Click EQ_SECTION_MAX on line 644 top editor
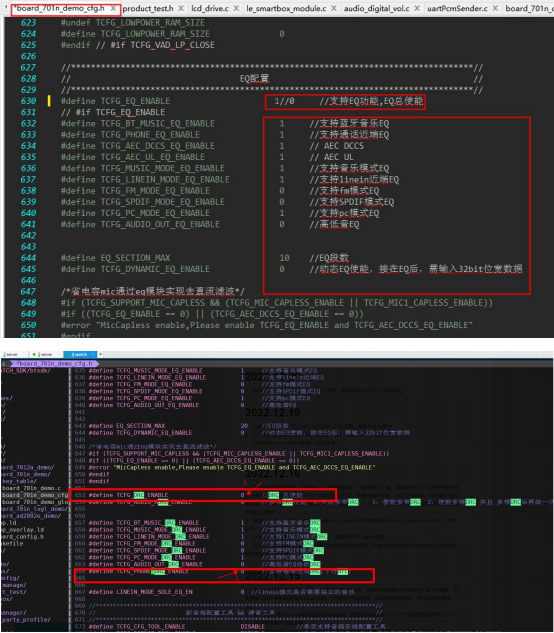The width and height of the screenshot is (554, 633). (x=135, y=258)
